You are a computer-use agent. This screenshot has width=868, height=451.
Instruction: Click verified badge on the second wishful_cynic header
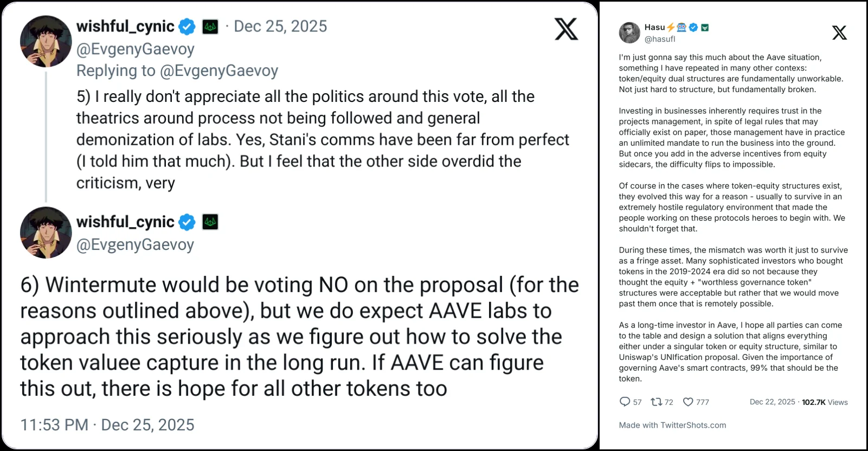(187, 222)
